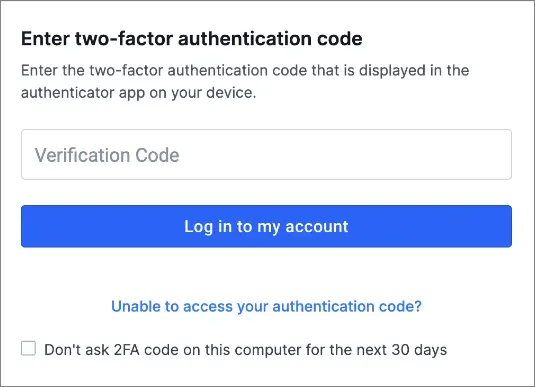The height and width of the screenshot is (387, 535).
Task: Tick the remember this computer checkbox
Action: click(28, 348)
